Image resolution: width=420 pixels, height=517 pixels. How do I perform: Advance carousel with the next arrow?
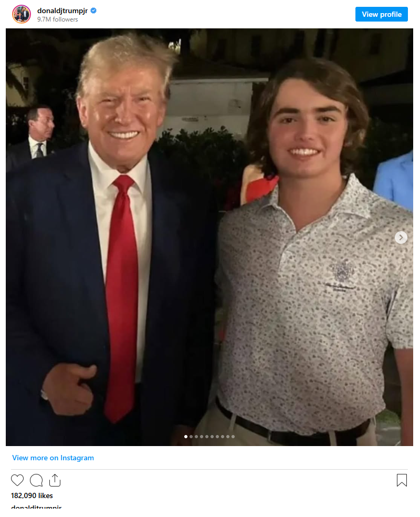click(401, 237)
